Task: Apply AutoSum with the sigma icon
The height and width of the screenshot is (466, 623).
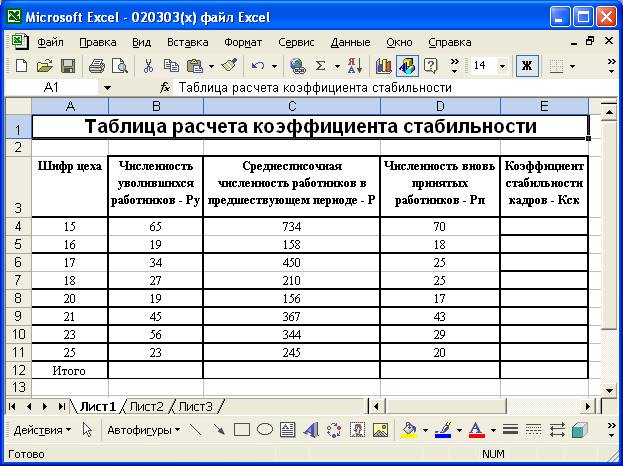Action: (320, 66)
